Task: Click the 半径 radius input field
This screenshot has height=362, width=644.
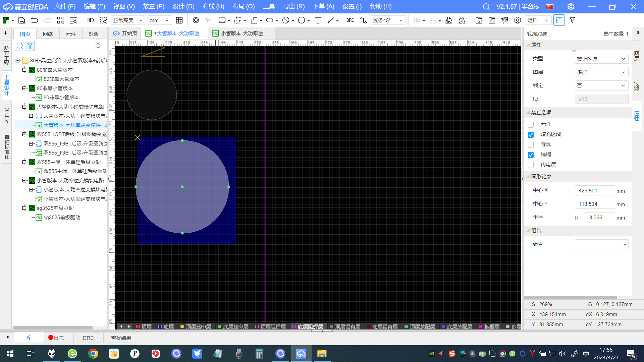Action: tap(598, 218)
